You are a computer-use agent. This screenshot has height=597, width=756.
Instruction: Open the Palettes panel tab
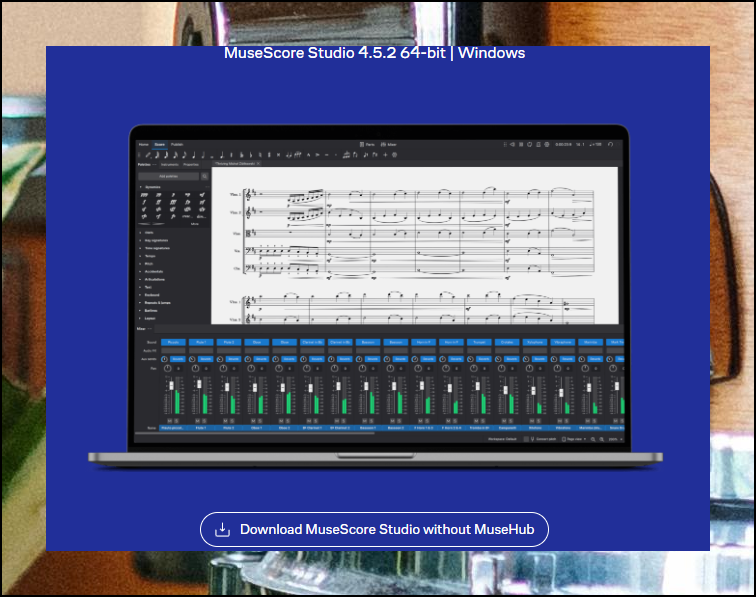[x=145, y=164]
